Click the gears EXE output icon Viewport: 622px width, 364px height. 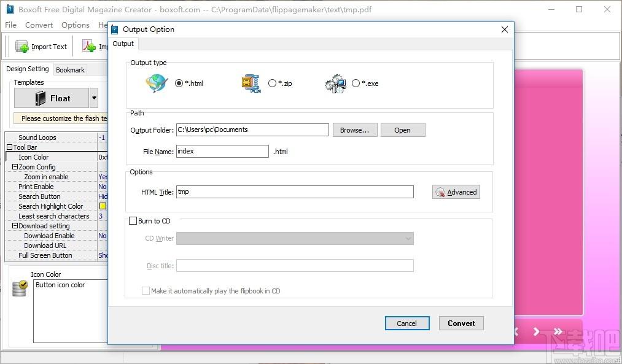pos(336,83)
